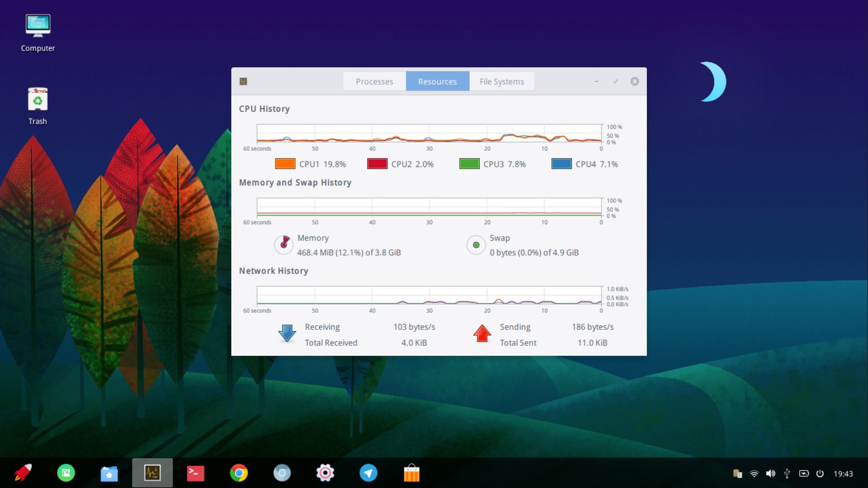868x488 pixels.
Task: Launch Google Chrome from the taskbar
Action: (x=239, y=473)
